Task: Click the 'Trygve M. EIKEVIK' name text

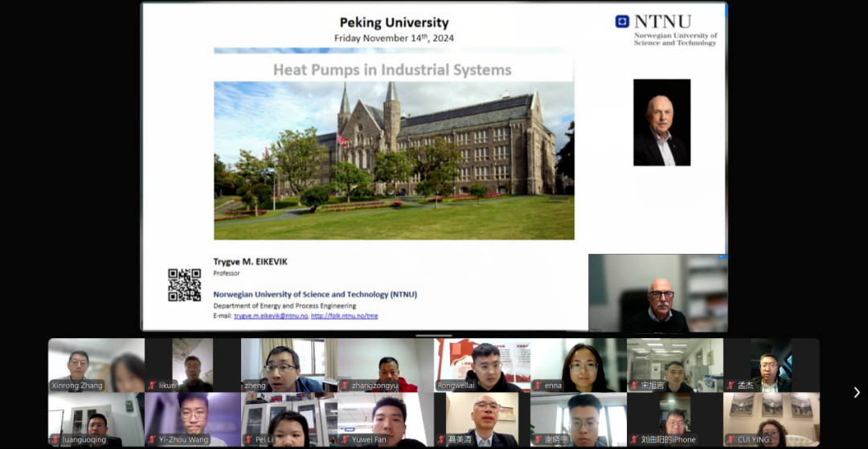Action: click(x=250, y=262)
